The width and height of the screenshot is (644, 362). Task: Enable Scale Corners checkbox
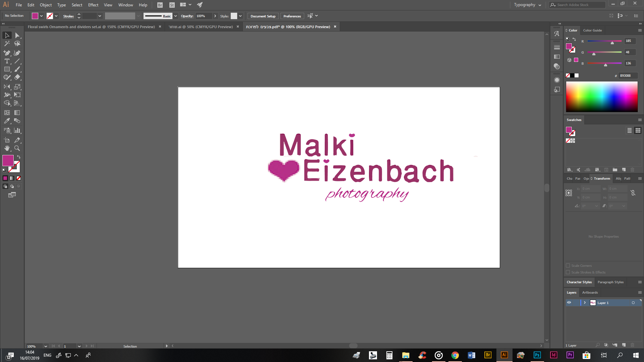pos(568,265)
